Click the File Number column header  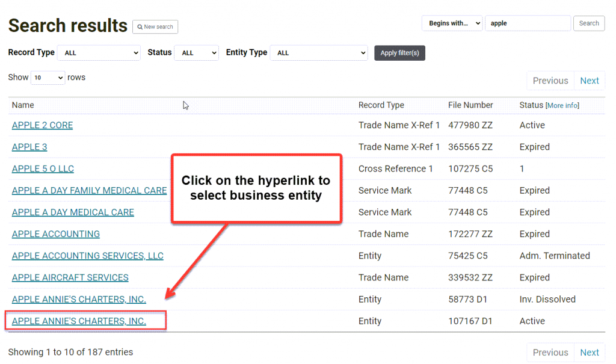point(470,105)
